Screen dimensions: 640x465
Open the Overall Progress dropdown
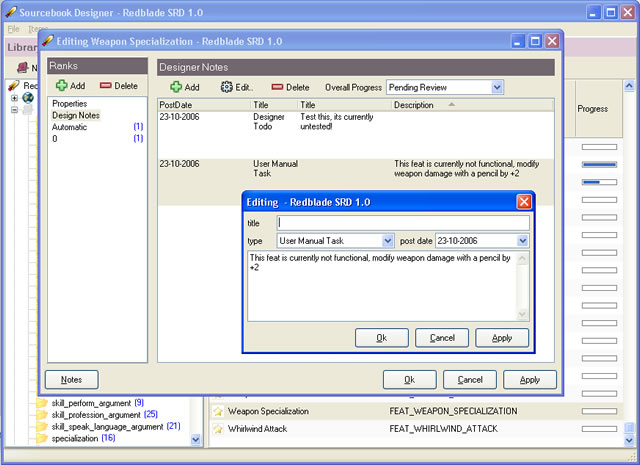[496, 87]
